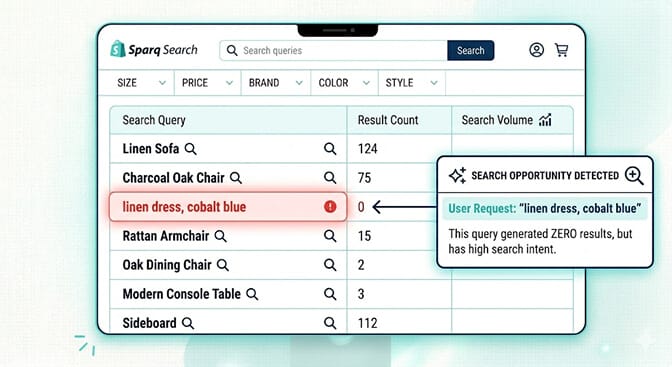
Task: Click the Search Volume chart icon
Action: click(545, 120)
